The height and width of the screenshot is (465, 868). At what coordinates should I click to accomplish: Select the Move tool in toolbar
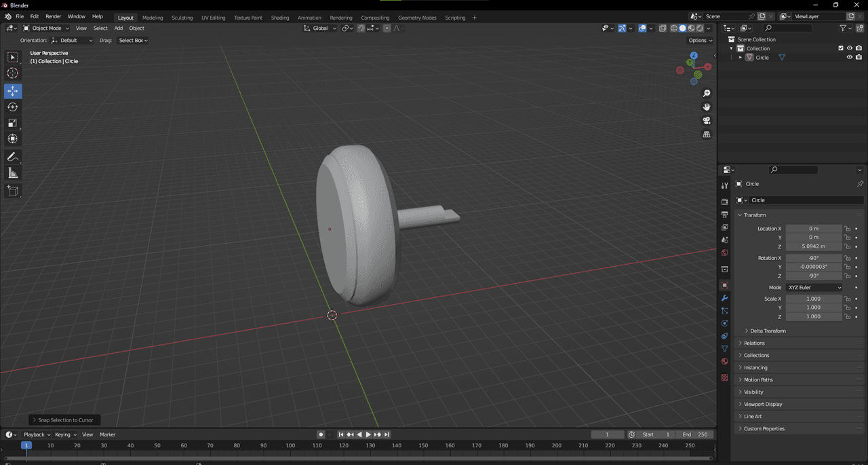(13, 91)
